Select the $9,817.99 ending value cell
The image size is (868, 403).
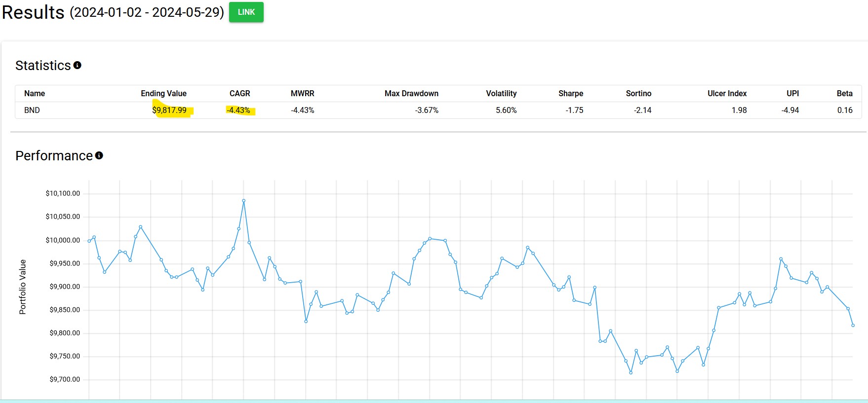point(169,110)
